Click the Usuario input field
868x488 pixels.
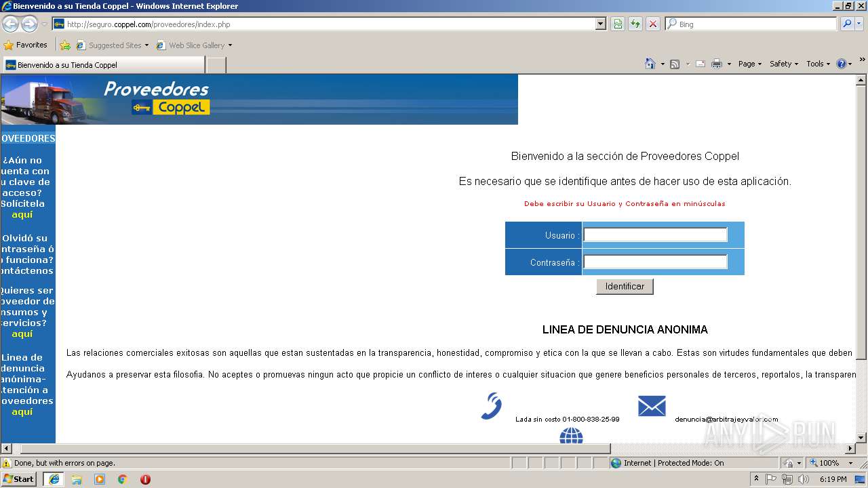(655, 235)
